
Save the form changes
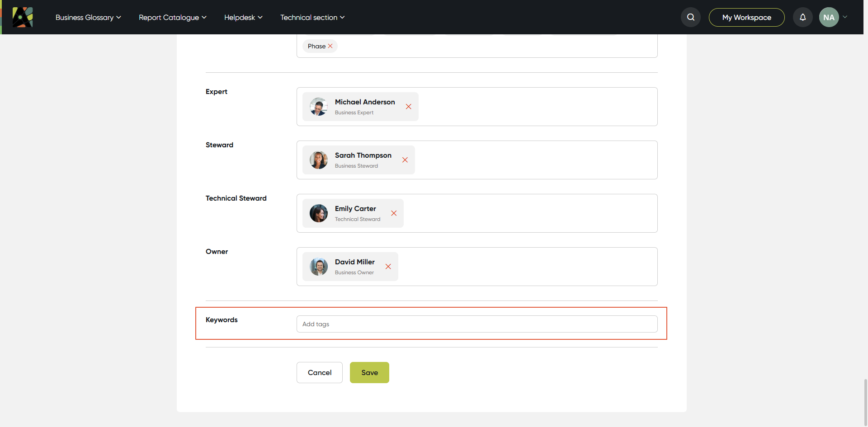[x=369, y=372]
